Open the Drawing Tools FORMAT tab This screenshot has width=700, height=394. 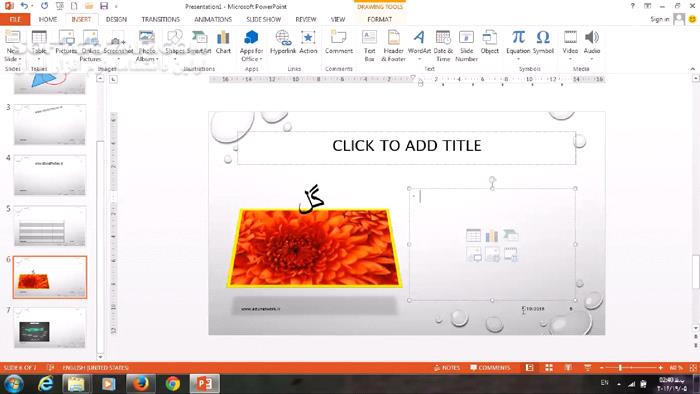(x=379, y=19)
